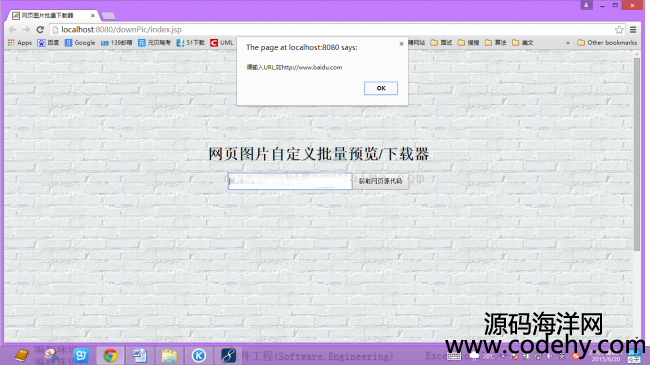Open the Google bookmark
The width and height of the screenshot is (650, 365).
click(x=80, y=42)
